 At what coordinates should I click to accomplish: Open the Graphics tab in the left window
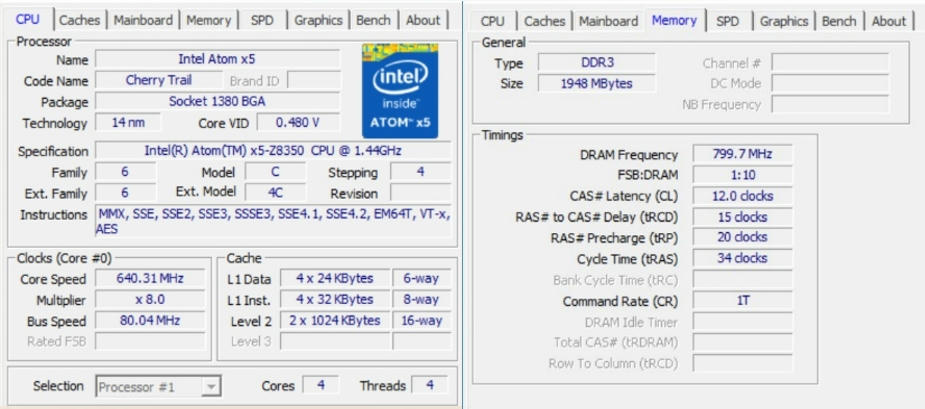(x=319, y=20)
